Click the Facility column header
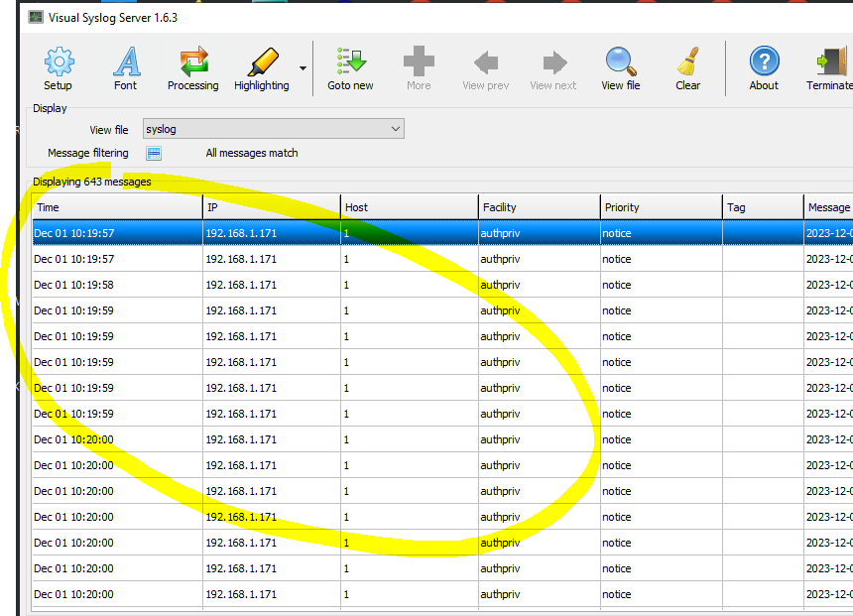 pos(539,206)
